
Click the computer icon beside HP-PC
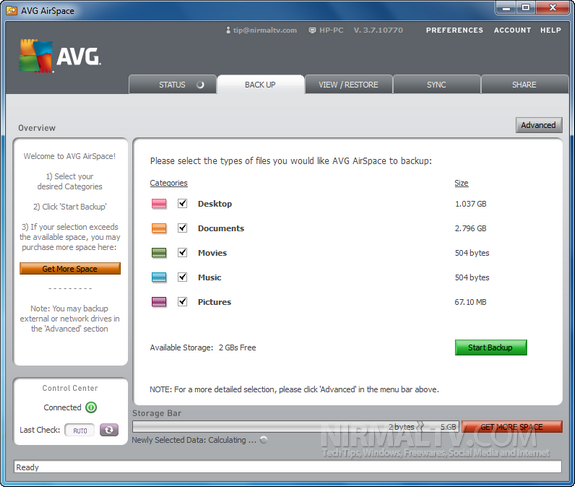[x=312, y=30]
